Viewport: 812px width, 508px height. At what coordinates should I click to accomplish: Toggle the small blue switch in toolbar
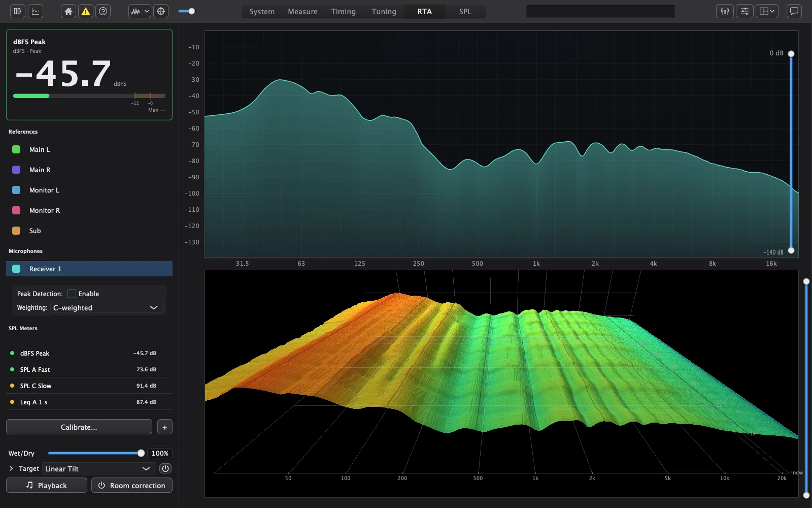coord(187,11)
